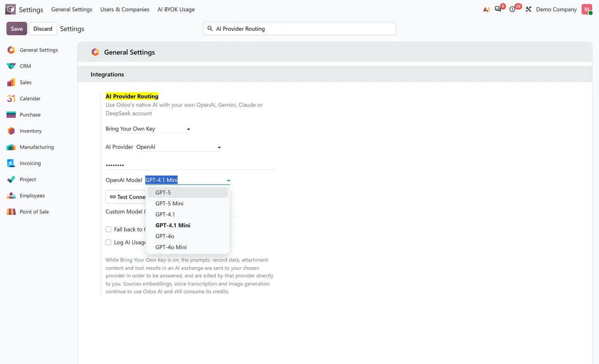
Task: Click the Settings breadcrumb title
Action: (x=72, y=29)
